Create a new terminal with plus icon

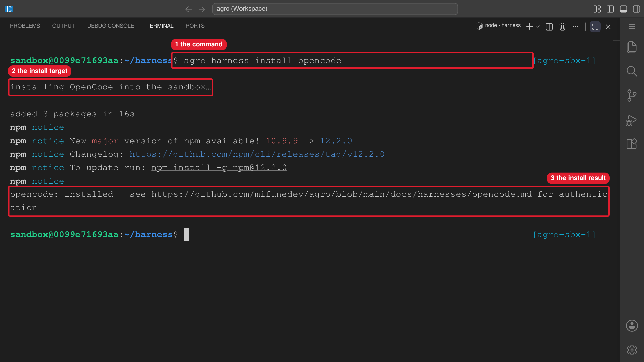[x=529, y=27]
